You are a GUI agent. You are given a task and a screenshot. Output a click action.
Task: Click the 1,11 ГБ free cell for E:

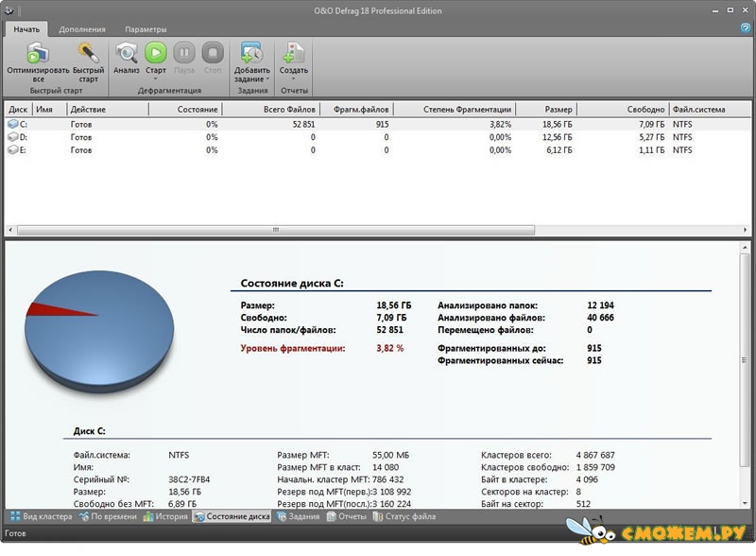pos(651,150)
